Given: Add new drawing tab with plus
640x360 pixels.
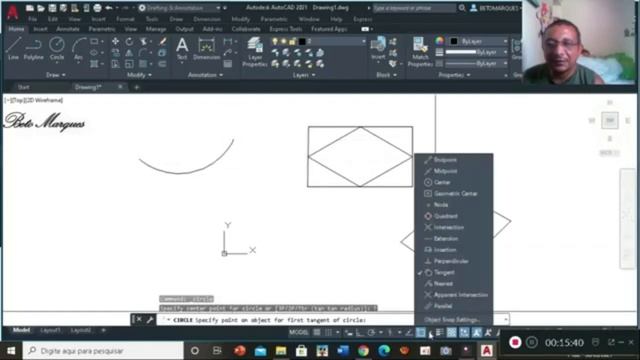Looking at the screenshot, I should pos(137,87).
